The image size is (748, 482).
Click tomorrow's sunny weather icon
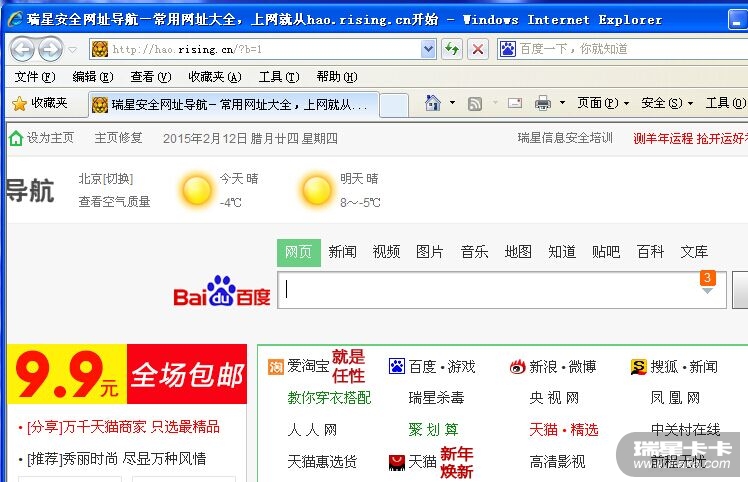(316, 190)
